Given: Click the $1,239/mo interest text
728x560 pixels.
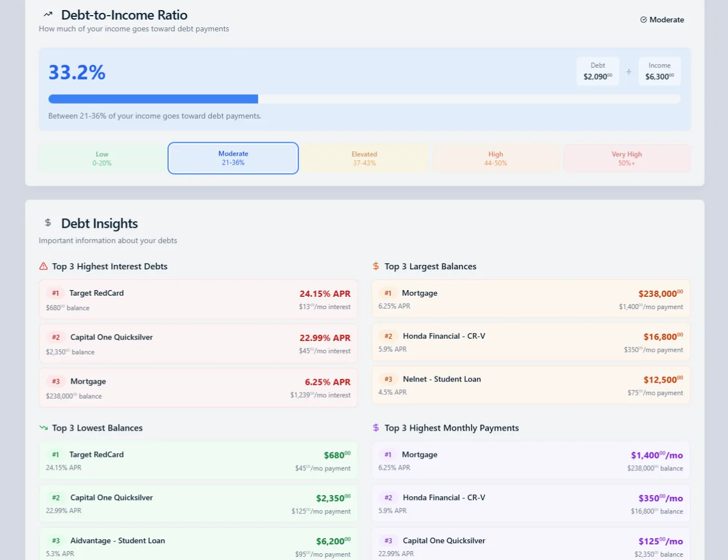Looking at the screenshot, I should [320, 395].
